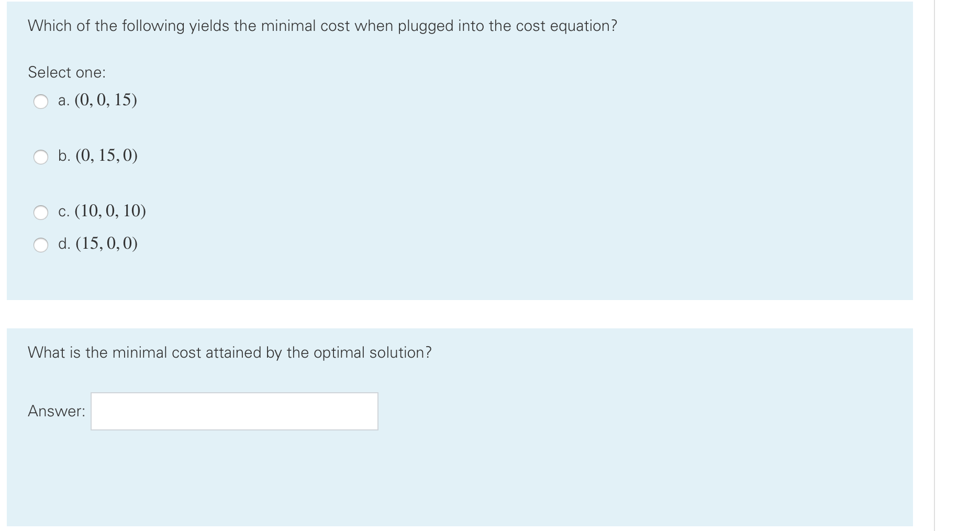This screenshot has width=980, height=531.
Task: Choose the radio button for option c
Action: [x=41, y=212]
